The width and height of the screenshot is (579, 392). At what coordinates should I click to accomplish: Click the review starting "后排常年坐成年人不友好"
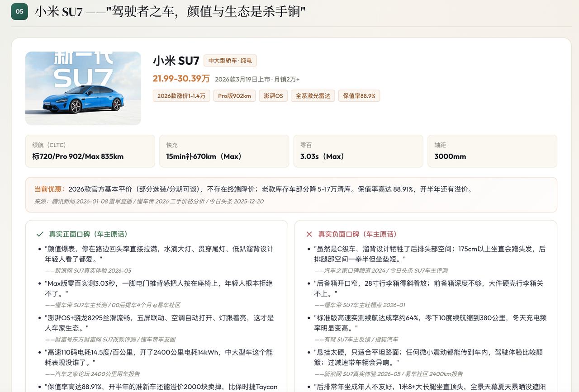(x=430, y=387)
